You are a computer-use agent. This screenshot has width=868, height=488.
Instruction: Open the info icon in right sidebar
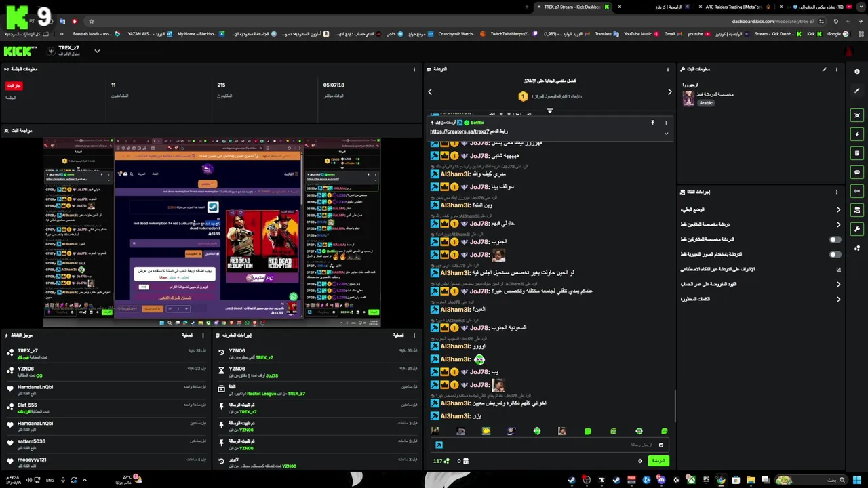857,72
